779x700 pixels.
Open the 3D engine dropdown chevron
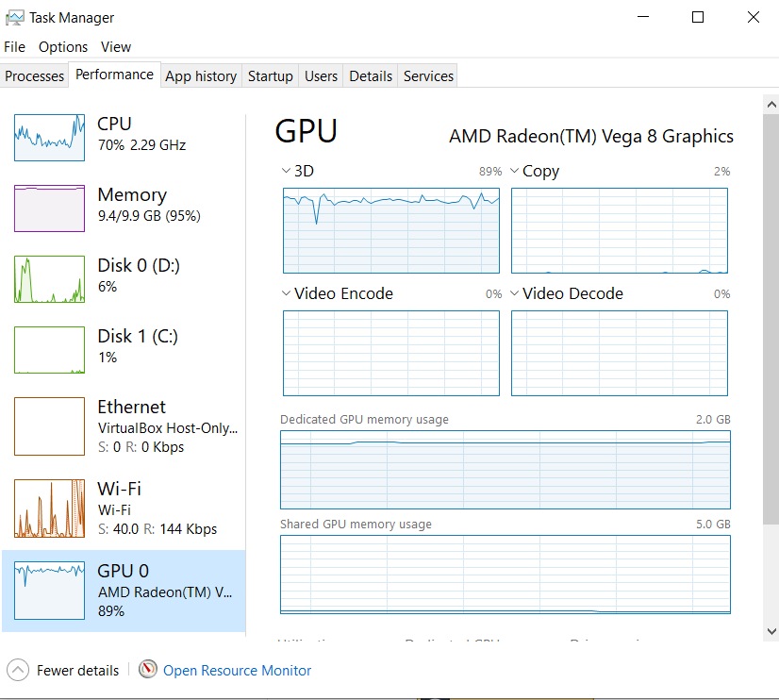point(286,171)
